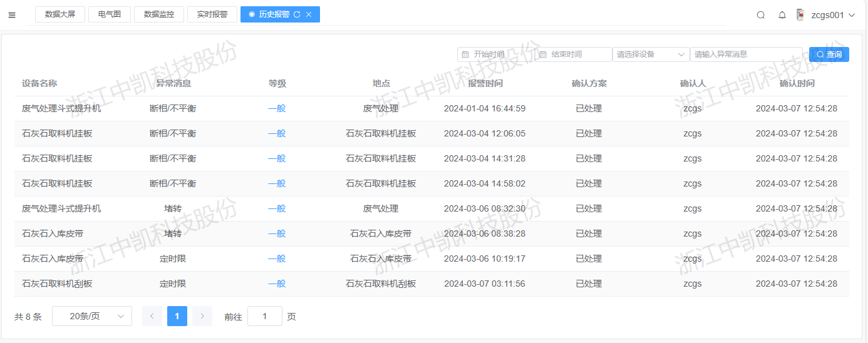Switch to the 实时报警 tab
Viewport: 868px width, 343px height.
pos(212,14)
